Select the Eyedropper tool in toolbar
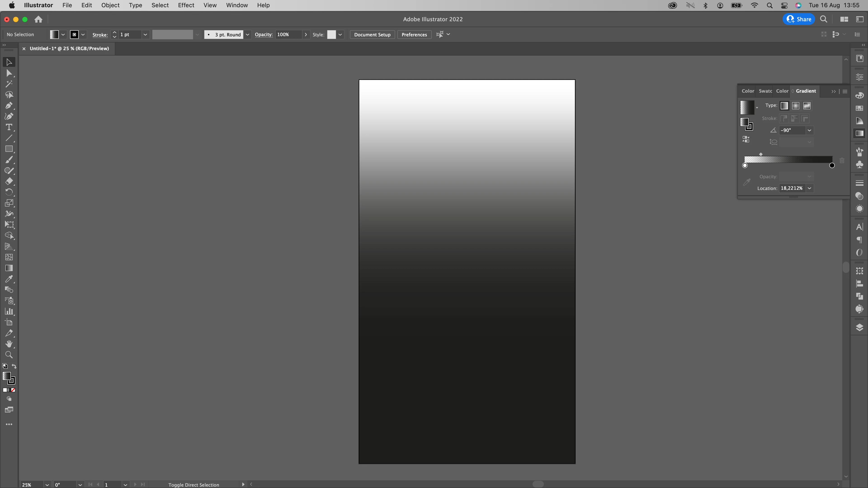 (9, 279)
